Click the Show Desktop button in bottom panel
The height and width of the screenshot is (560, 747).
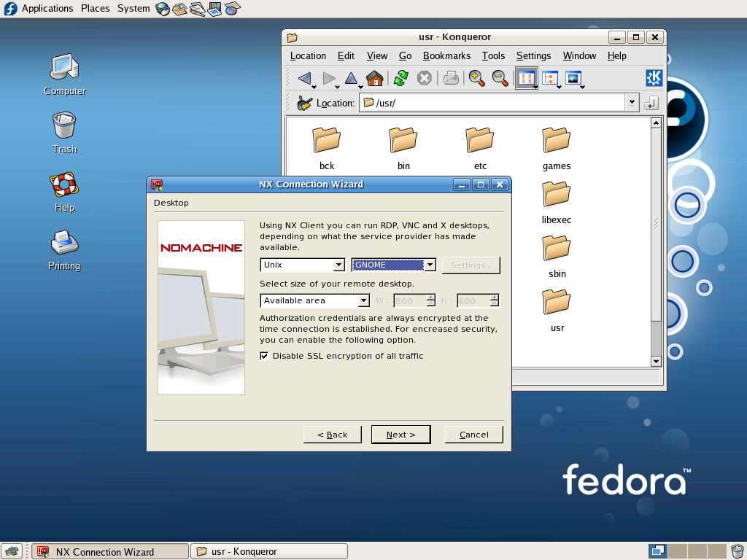(x=12, y=551)
